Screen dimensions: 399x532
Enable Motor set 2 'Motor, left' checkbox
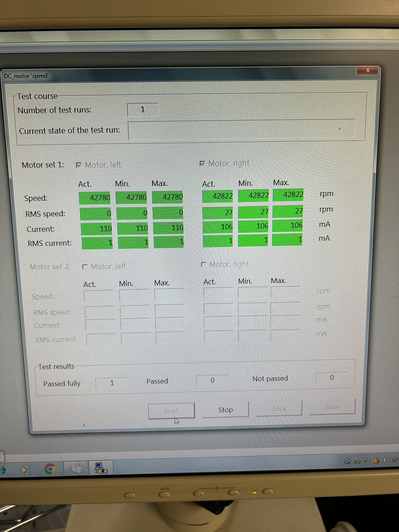point(85,267)
